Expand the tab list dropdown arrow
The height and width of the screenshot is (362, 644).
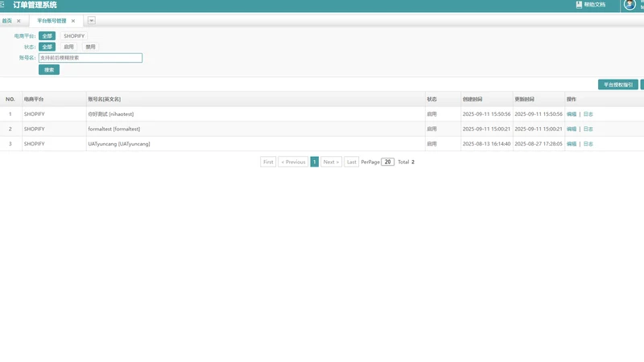coord(92,21)
